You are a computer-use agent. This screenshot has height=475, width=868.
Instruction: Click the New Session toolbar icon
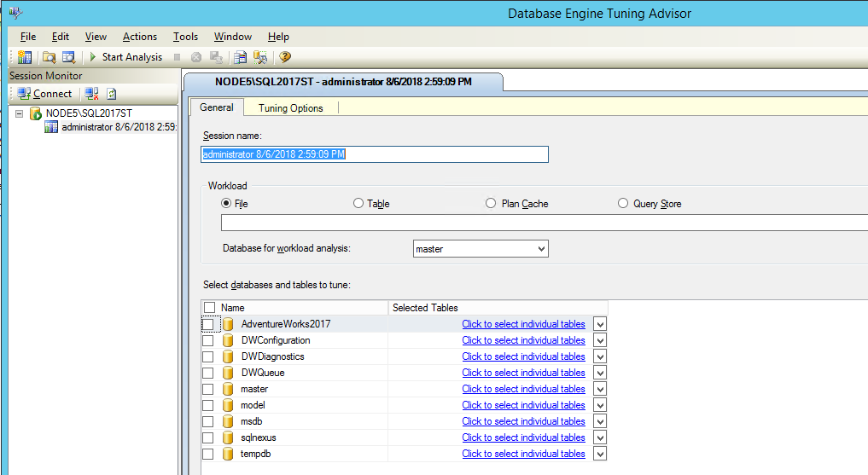click(25, 57)
